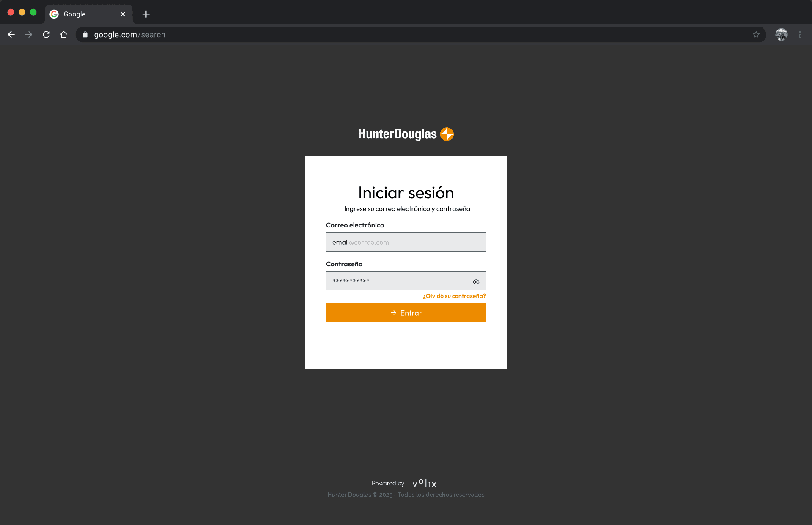Click the HunterDouglas logo
This screenshot has width=812, height=525.
pyautogui.click(x=406, y=134)
